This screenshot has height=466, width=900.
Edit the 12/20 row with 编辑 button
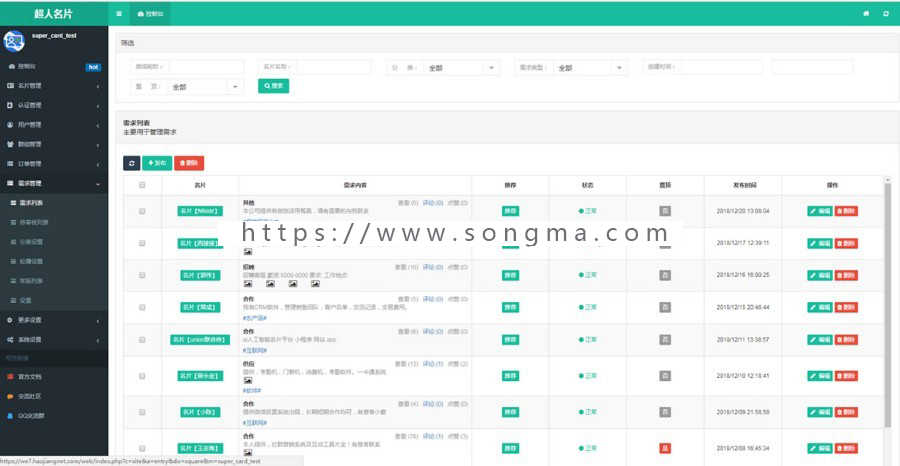point(820,211)
